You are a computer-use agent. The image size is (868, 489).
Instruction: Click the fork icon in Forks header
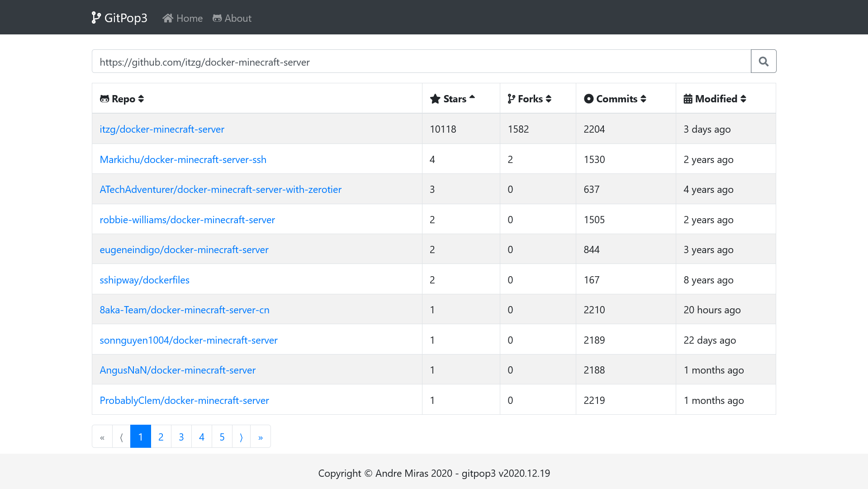point(512,99)
